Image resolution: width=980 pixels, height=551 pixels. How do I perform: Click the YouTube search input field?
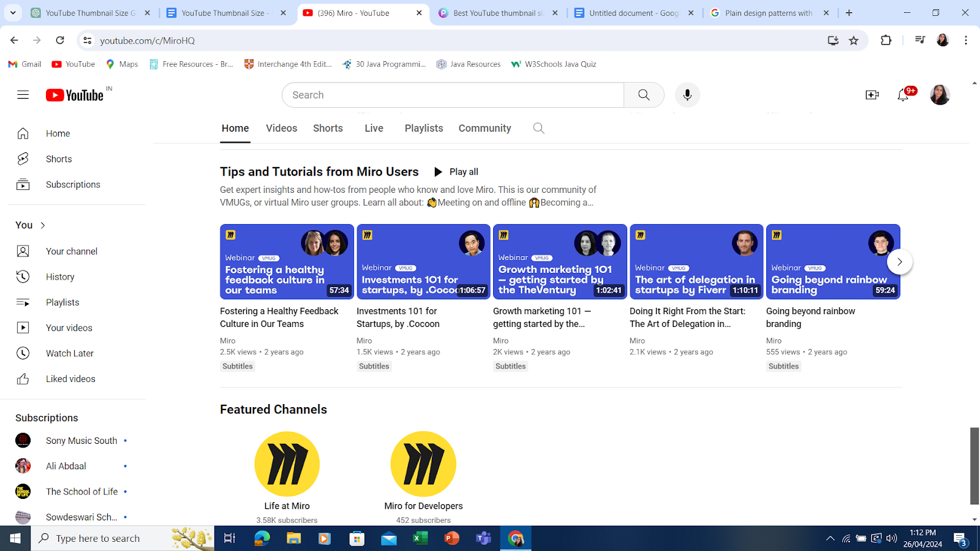[x=453, y=95]
